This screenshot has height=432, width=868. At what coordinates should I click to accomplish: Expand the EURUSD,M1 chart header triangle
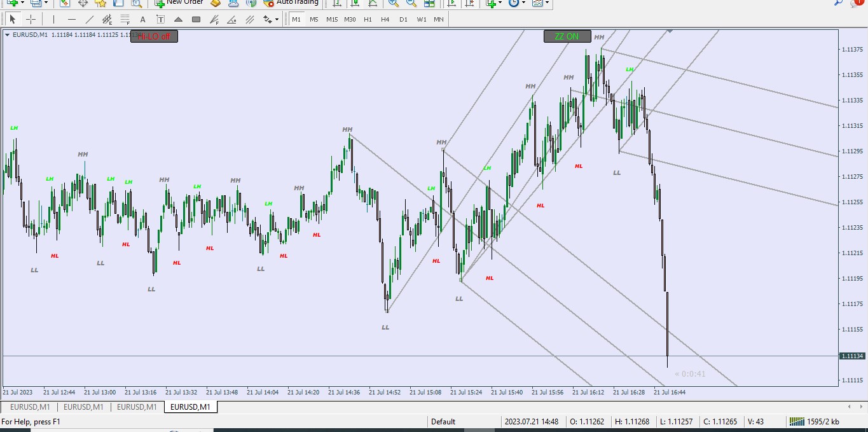(x=7, y=35)
